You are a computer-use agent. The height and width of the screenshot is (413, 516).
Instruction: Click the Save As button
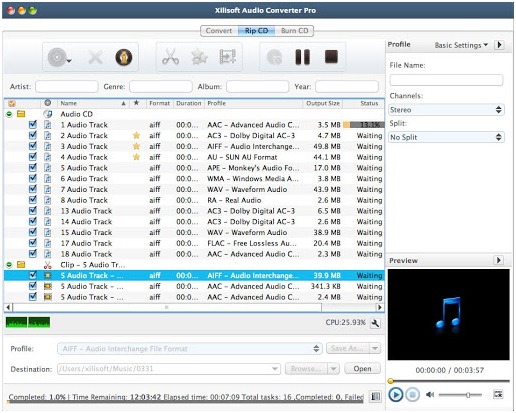pos(348,348)
